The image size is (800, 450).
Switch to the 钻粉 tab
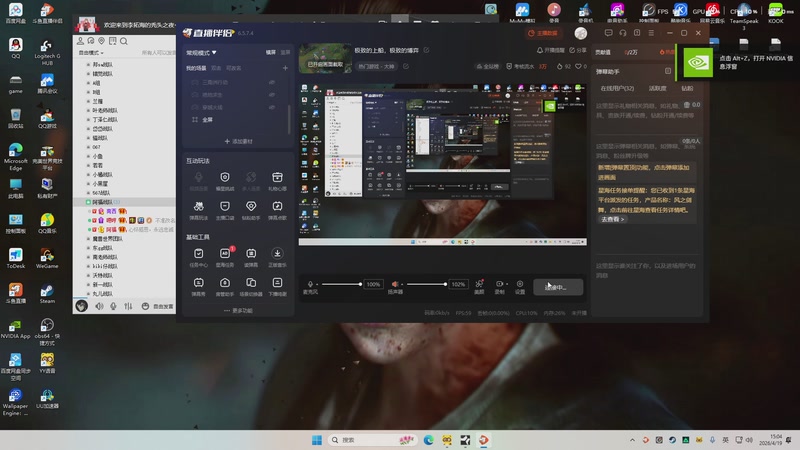coord(687,88)
